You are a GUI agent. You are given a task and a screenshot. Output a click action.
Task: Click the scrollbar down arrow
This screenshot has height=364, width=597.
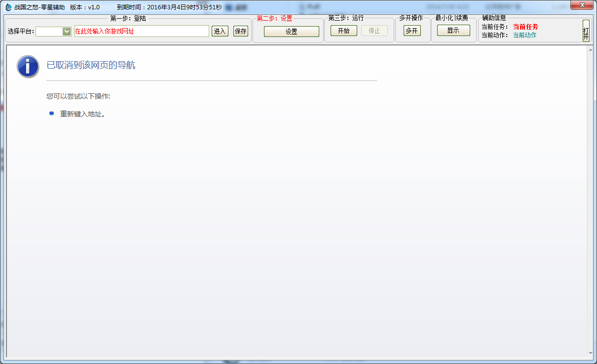[591, 353]
